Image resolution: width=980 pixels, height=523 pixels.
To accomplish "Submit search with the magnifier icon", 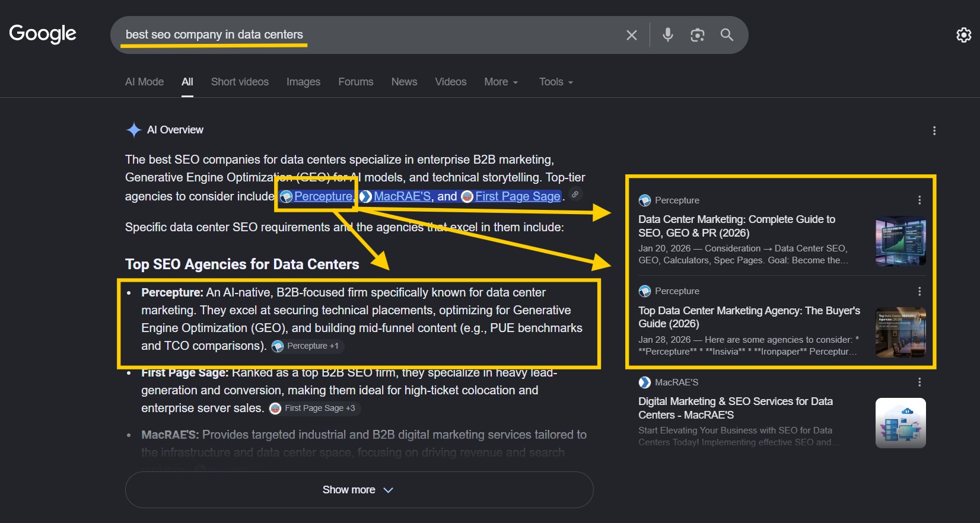I will point(727,35).
